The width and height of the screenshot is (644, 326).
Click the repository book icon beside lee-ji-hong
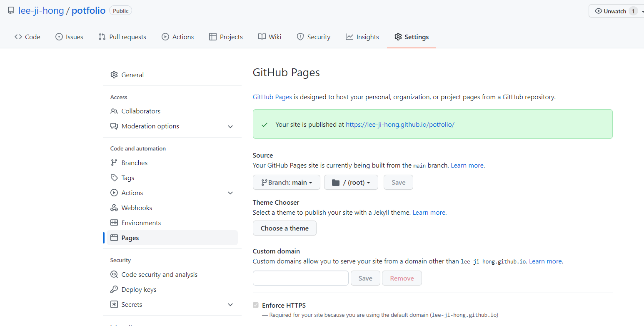(x=11, y=11)
